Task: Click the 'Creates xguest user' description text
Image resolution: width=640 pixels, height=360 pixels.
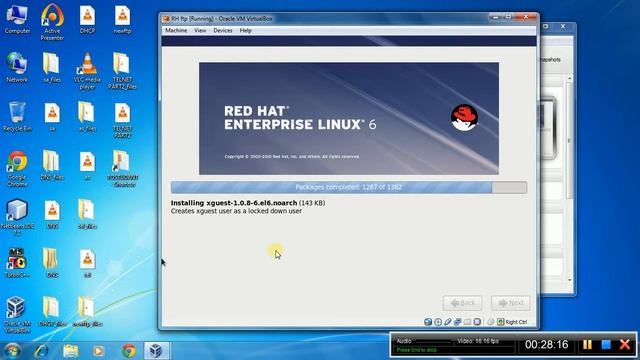Action: (236, 211)
